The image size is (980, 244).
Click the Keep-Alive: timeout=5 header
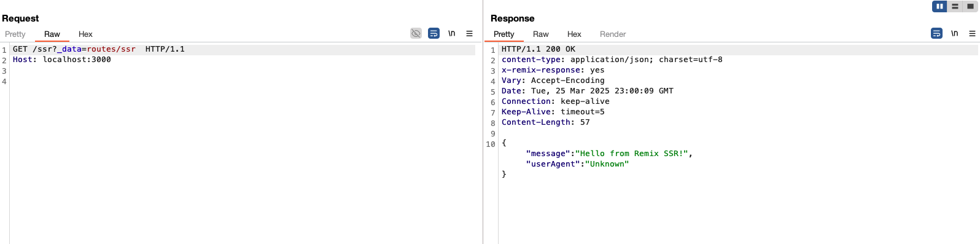tap(553, 112)
